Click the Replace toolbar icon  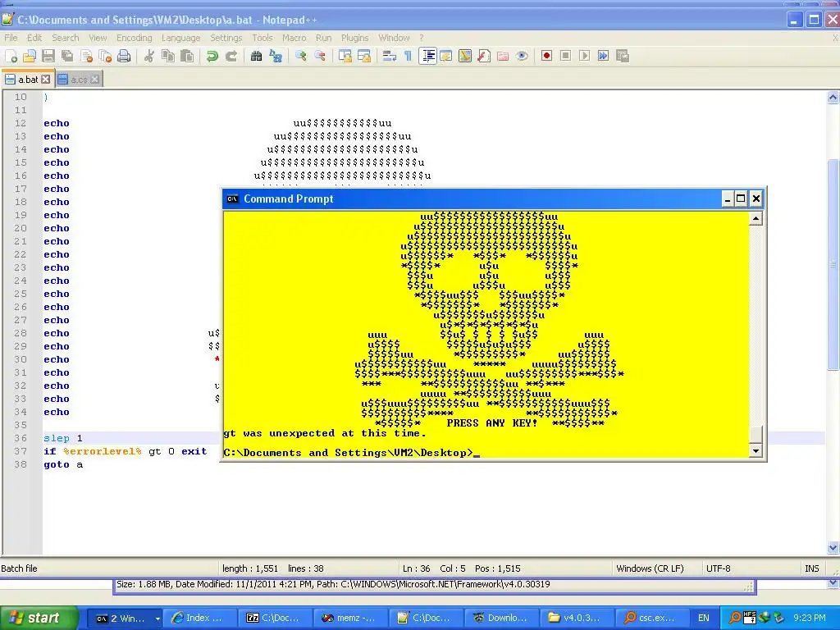coord(276,56)
